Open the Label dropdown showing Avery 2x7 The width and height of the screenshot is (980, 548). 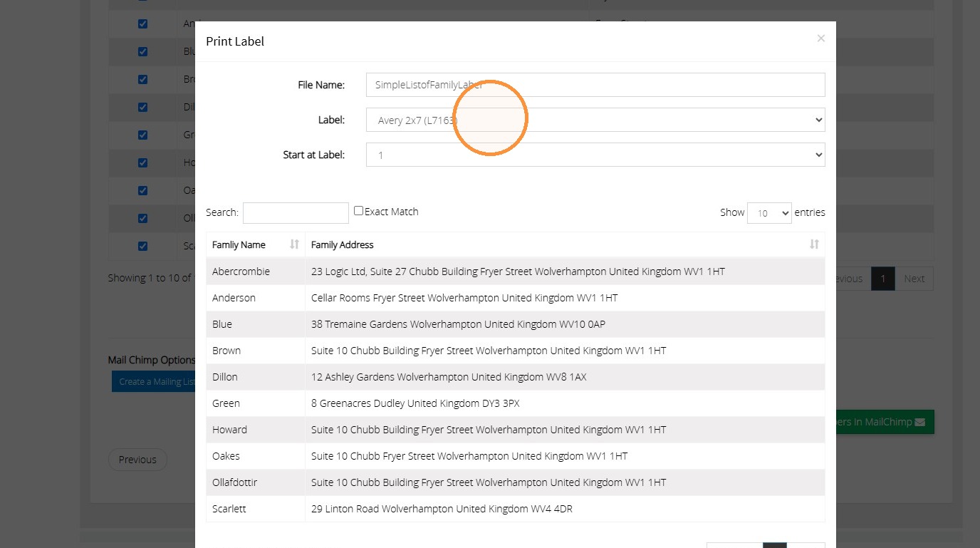point(595,120)
